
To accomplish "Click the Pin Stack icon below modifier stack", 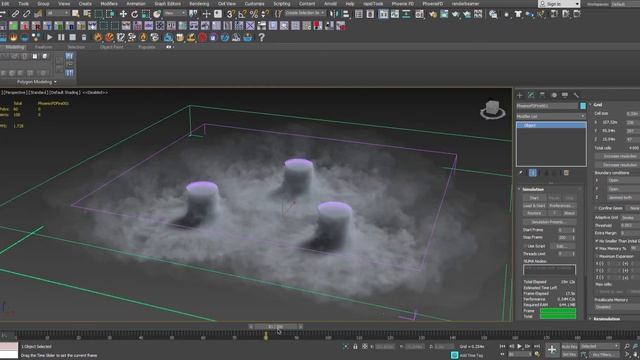I will [x=521, y=173].
